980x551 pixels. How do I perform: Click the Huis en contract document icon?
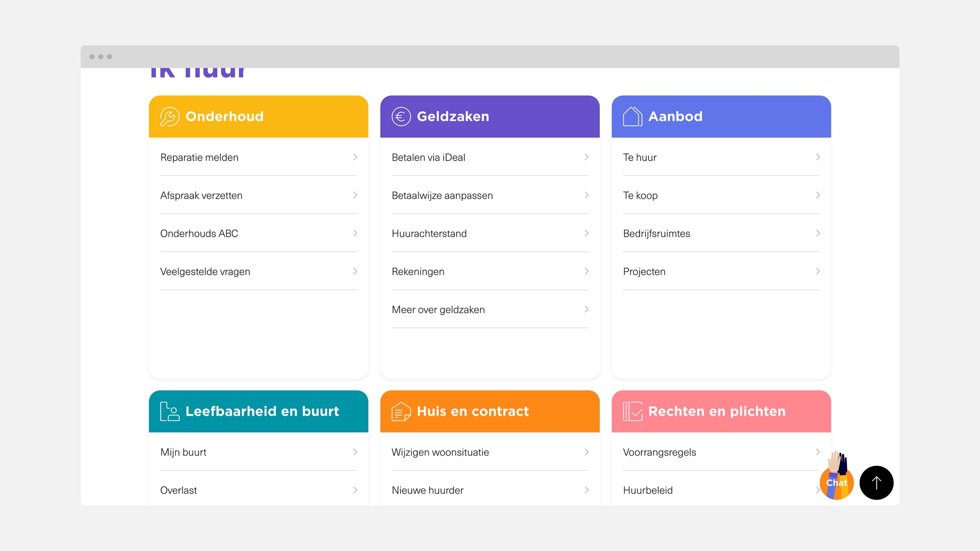[x=401, y=411]
